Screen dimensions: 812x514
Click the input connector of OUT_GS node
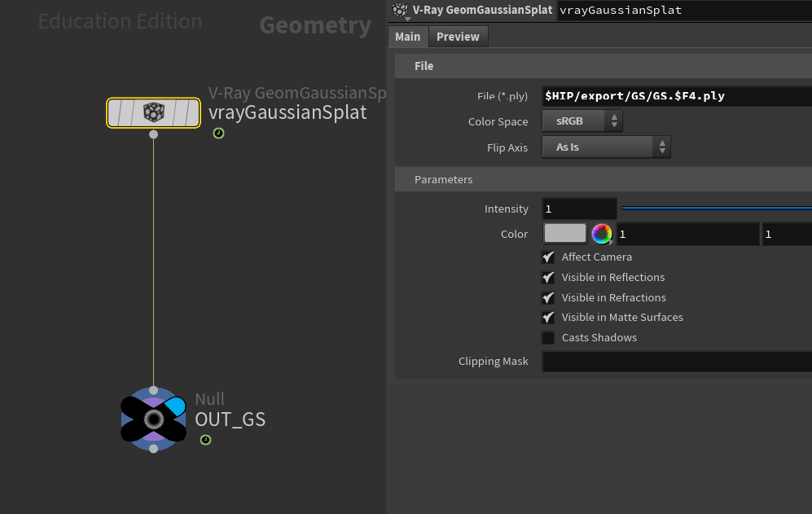(x=153, y=391)
